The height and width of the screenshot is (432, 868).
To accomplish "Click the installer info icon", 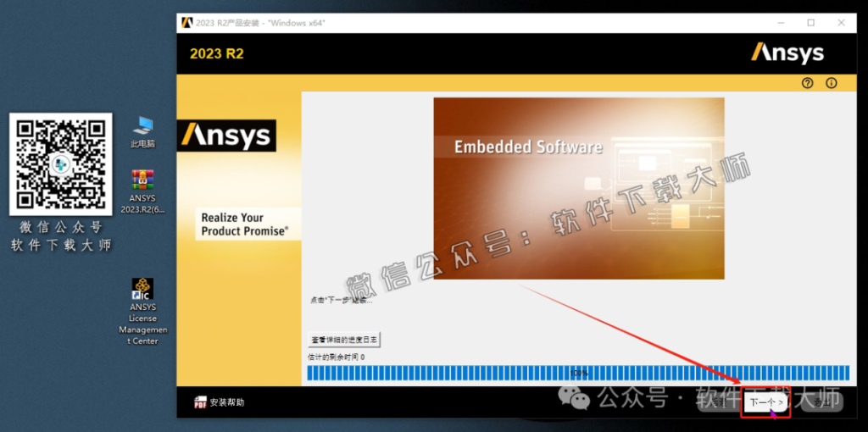I will (831, 84).
